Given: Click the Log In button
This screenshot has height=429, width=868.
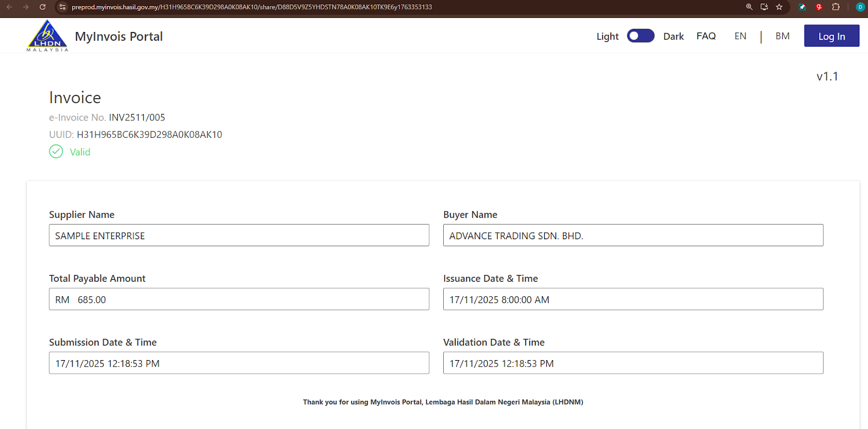Looking at the screenshot, I should click(832, 36).
